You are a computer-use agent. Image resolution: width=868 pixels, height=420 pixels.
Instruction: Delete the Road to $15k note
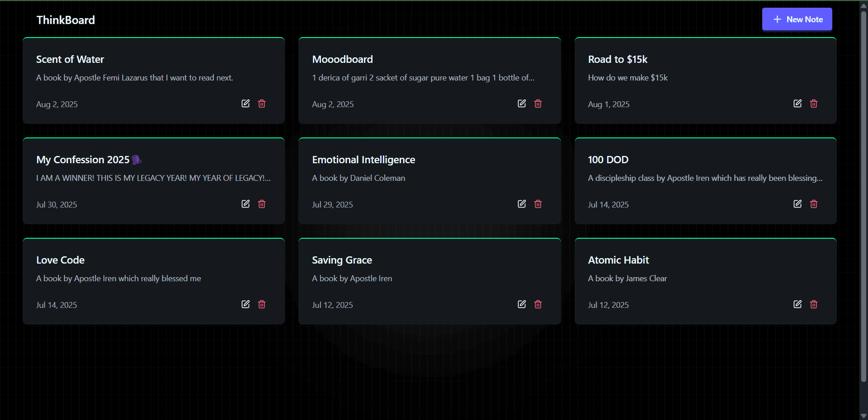[x=814, y=104]
